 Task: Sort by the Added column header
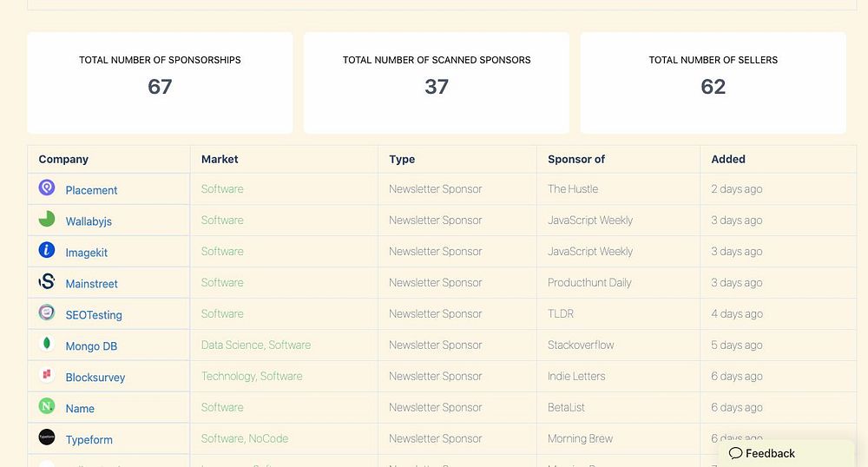[728, 159]
